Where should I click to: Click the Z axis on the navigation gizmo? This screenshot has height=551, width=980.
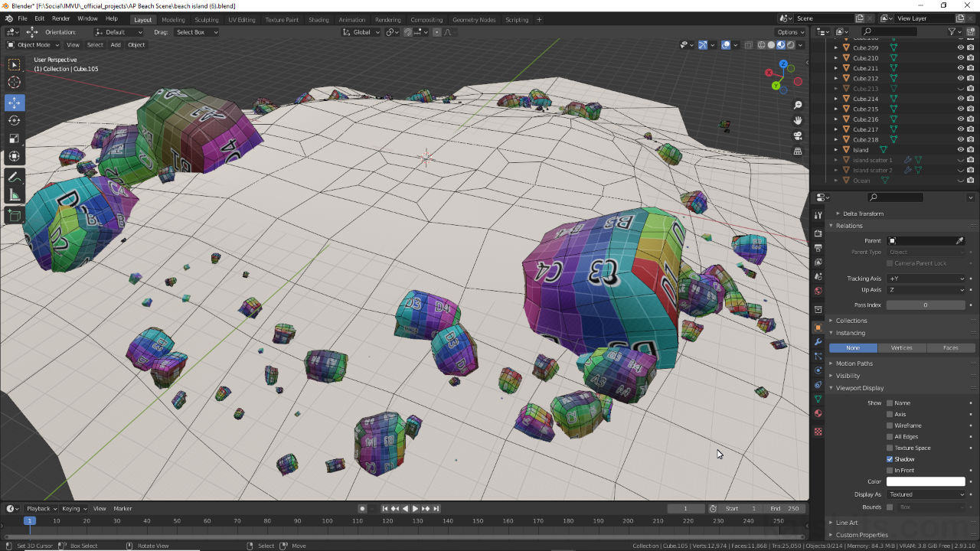pyautogui.click(x=782, y=65)
